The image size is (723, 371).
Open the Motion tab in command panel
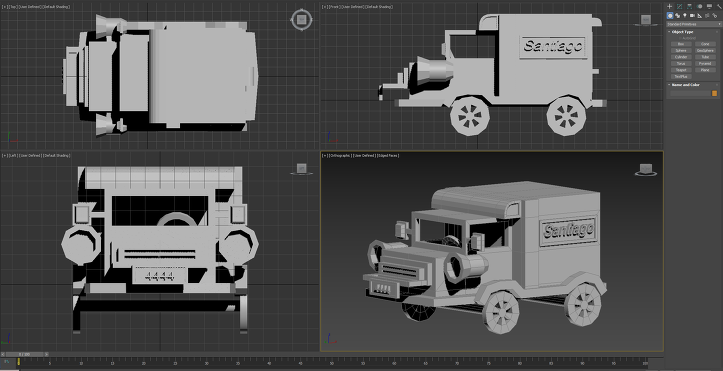point(699,6)
